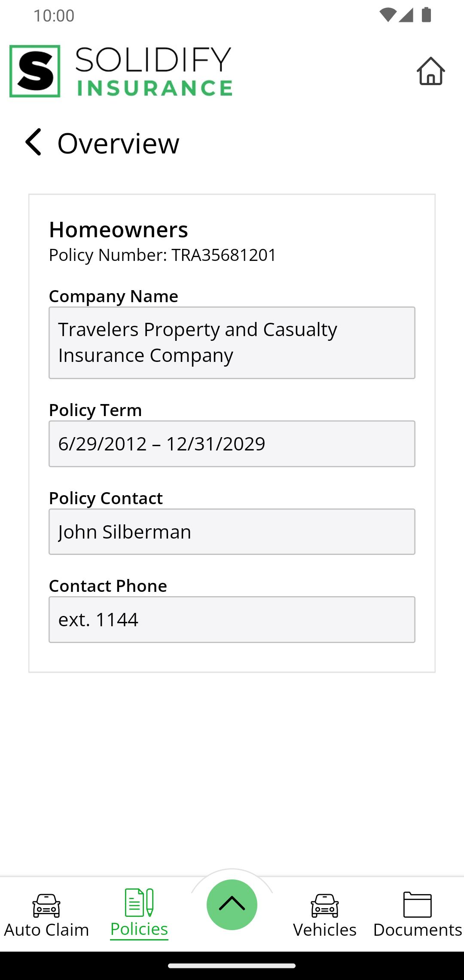
Task: Tap the Contact Phone ext. 1144 field
Action: (232, 619)
